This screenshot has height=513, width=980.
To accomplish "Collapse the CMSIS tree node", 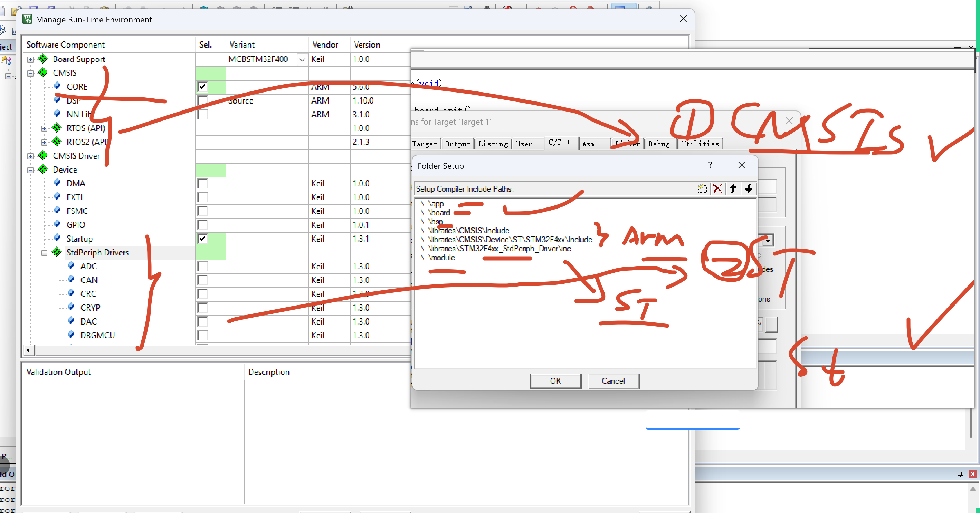I will (x=30, y=74).
